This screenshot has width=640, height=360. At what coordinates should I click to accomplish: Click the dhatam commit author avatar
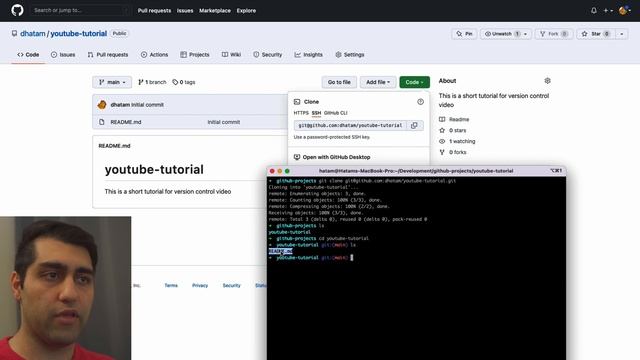(x=102, y=105)
